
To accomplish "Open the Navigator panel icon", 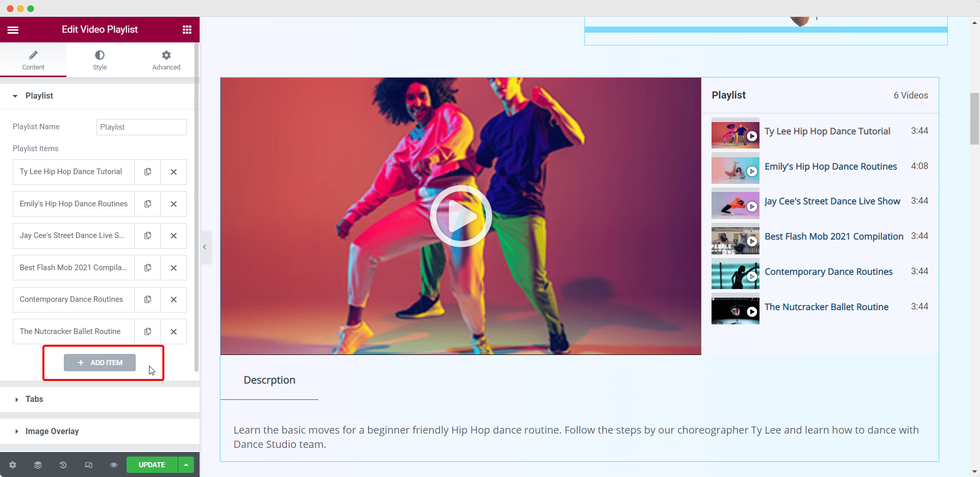I will (38, 465).
